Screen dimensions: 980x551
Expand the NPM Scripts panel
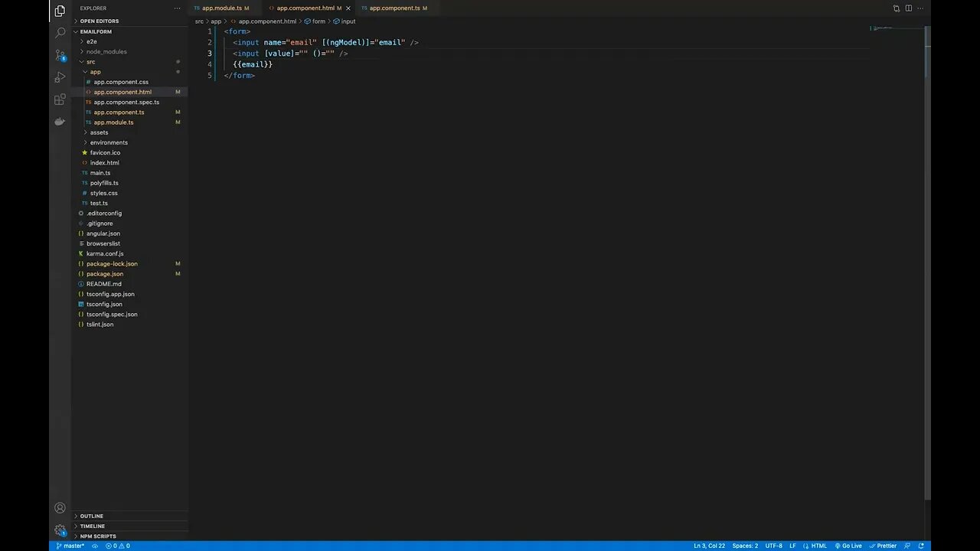(130, 536)
